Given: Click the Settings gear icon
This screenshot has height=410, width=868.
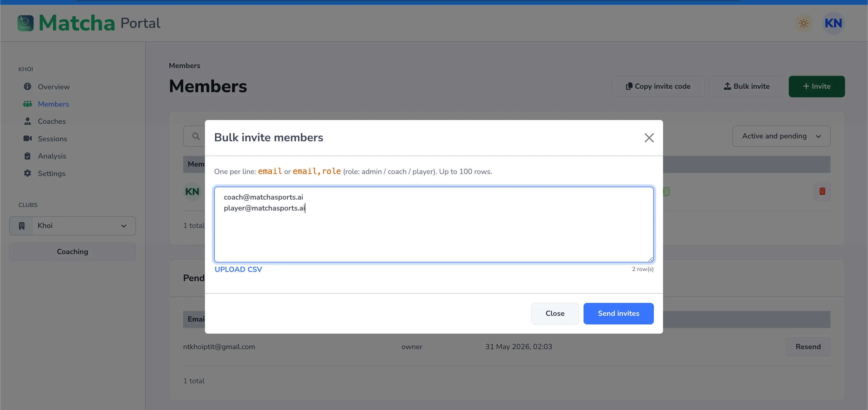Looking at the screenshot, I should point(28,173).
